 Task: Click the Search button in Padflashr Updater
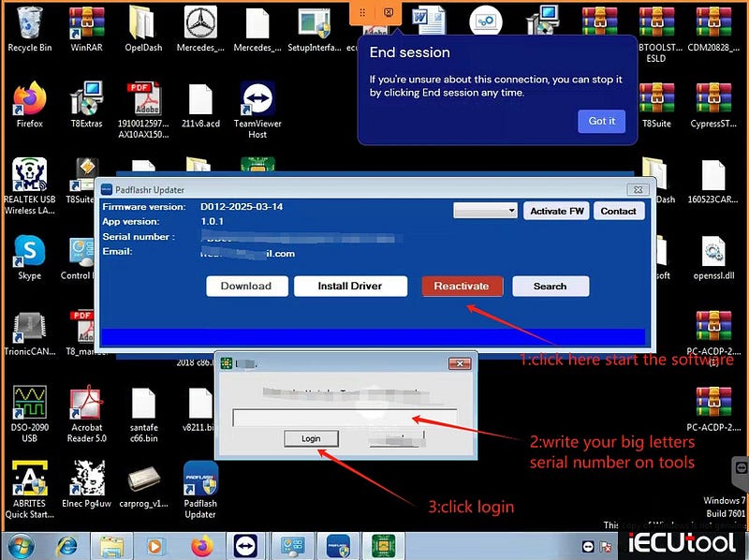pyautogui.click(x=551, y=286)
